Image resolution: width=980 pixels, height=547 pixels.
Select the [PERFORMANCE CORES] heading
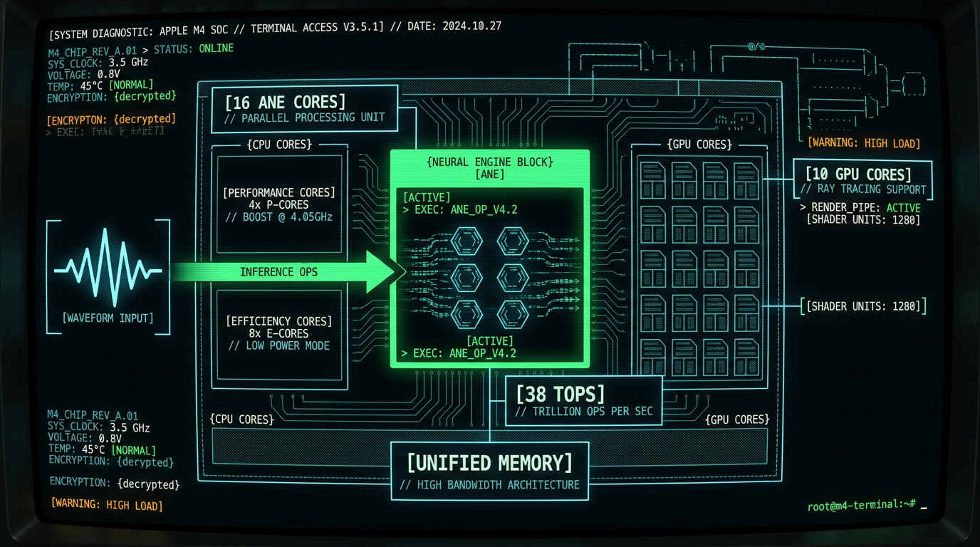[x=278, y=192]
